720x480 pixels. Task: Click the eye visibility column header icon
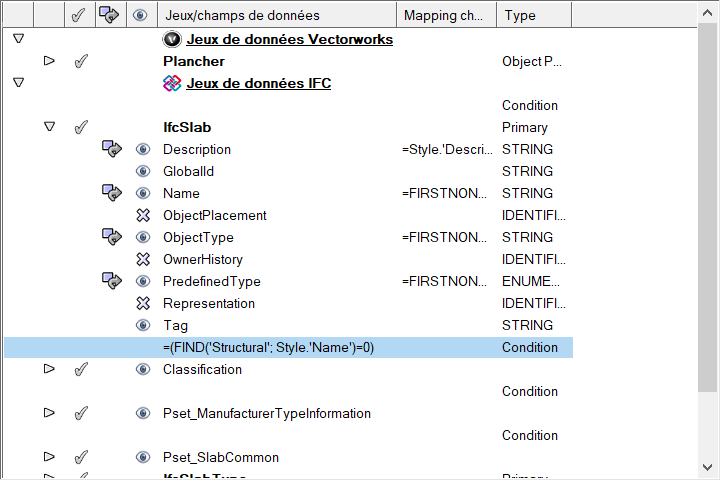140,15
